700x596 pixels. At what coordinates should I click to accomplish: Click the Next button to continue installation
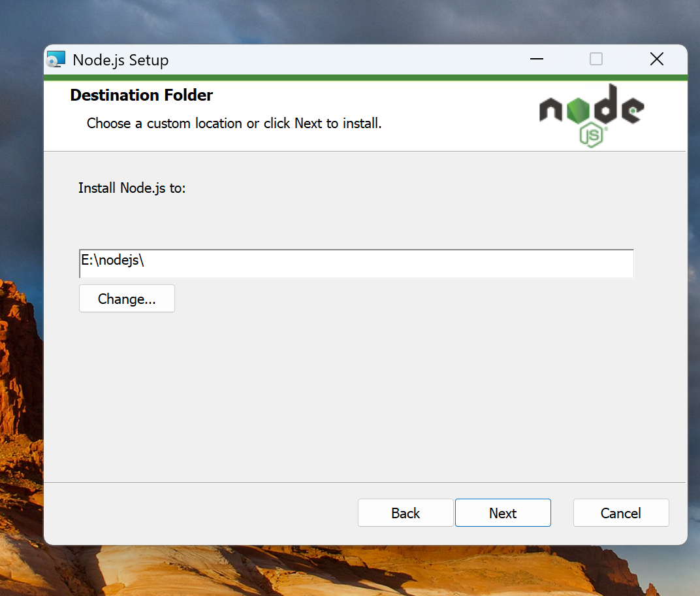click(x=503, y=512)
